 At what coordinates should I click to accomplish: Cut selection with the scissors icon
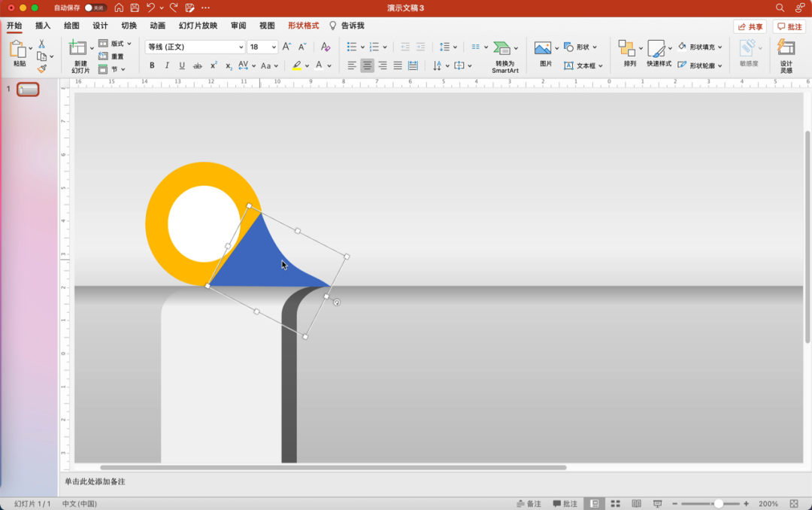(x=42, y=44)
